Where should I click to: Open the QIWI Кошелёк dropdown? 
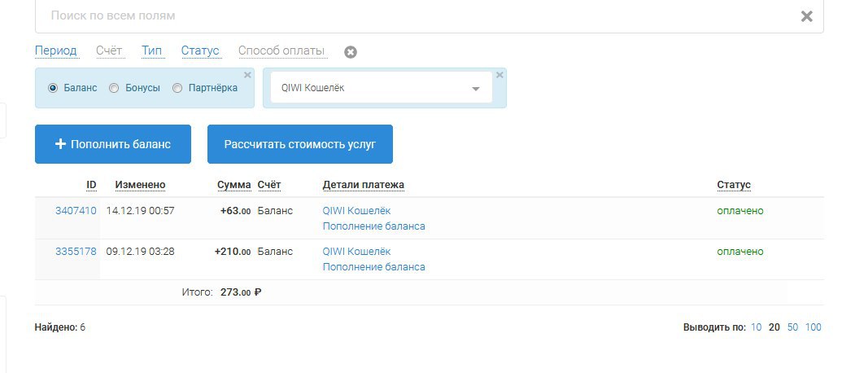(x=381, y=88)
